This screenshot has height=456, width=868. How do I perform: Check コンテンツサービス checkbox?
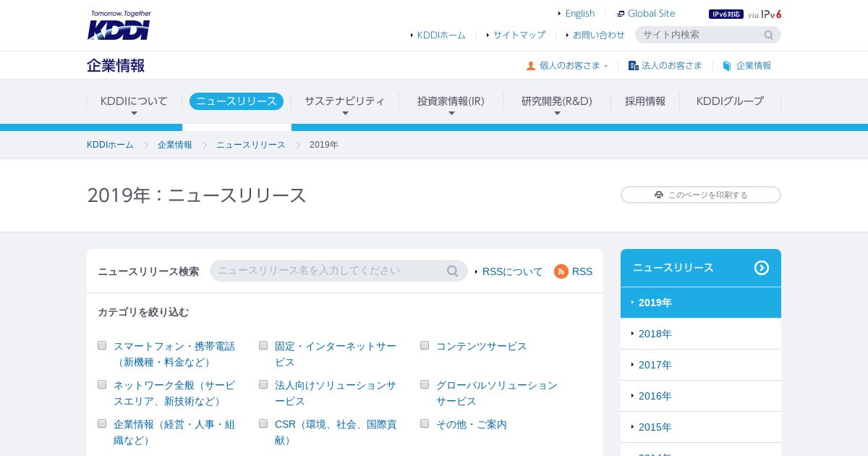[x=425, y=345]
